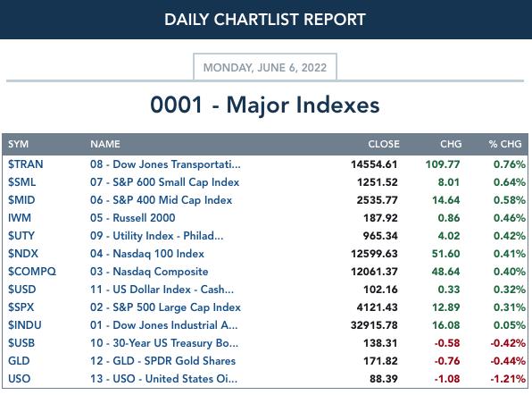532x395 pixels.
Task: Sort by the NAME column header
Action: click(x=104, y=144)
